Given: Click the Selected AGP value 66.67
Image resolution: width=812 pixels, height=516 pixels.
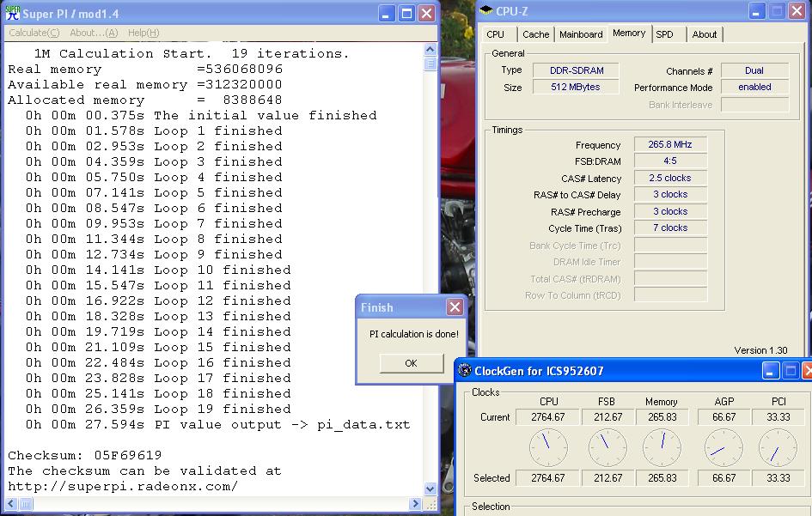Looking at the screenshot, I should pyautogui.click(x=723, y=478).
